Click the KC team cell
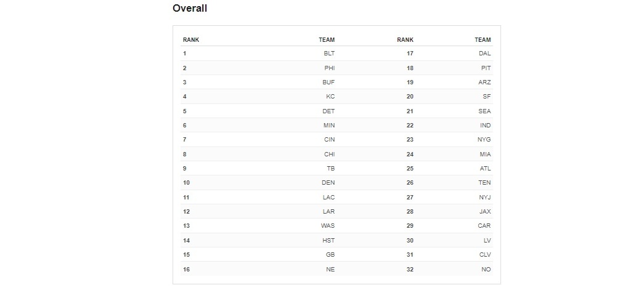 tap(330, 97)
